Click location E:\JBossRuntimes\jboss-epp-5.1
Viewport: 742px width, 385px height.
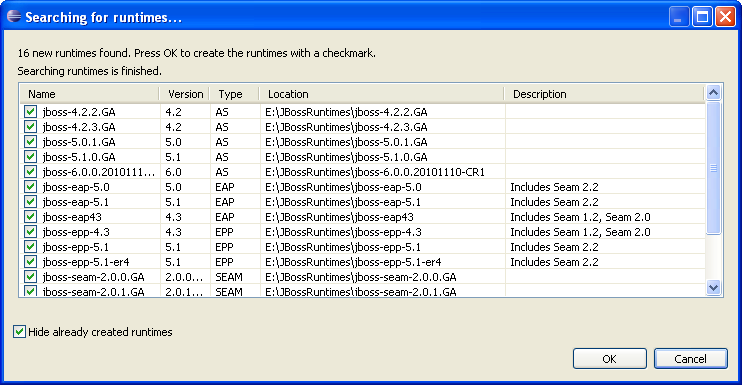tap(343, 247)
